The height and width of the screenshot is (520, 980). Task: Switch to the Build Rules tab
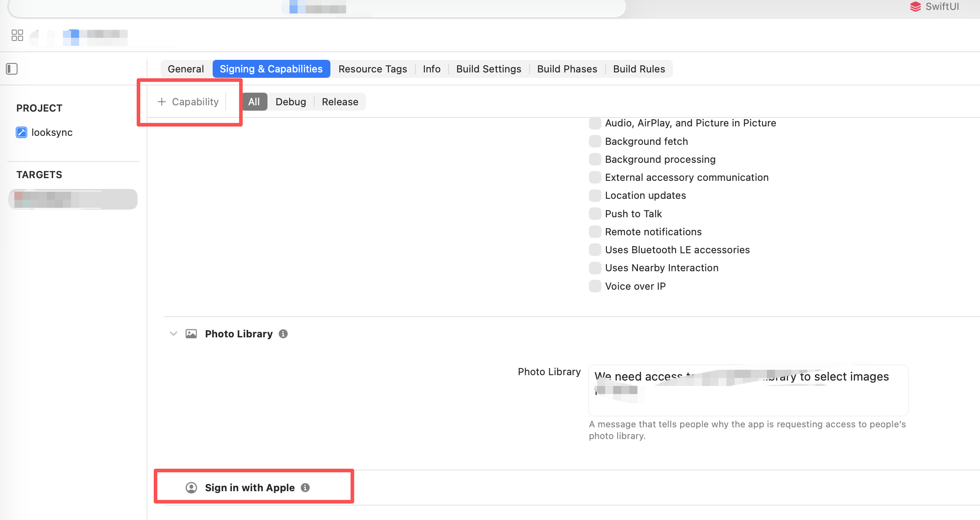639,69
